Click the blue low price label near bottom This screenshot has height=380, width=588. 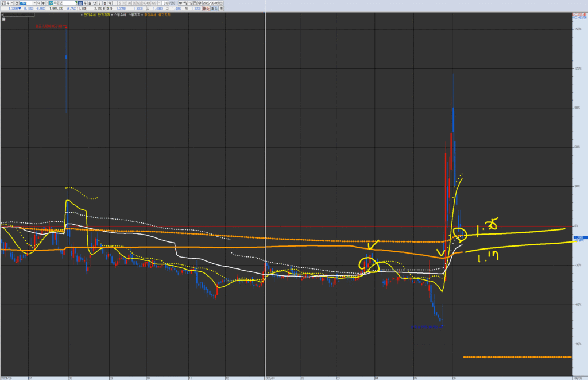tap(424, 328)
